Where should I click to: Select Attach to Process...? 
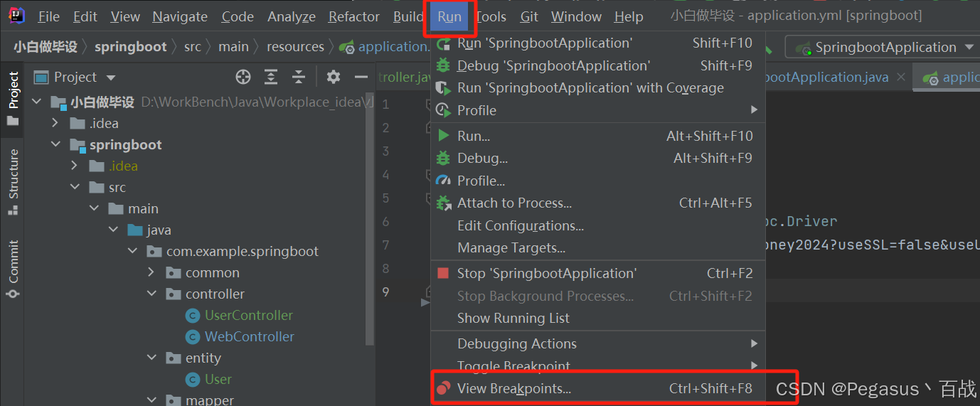[597, 203]
